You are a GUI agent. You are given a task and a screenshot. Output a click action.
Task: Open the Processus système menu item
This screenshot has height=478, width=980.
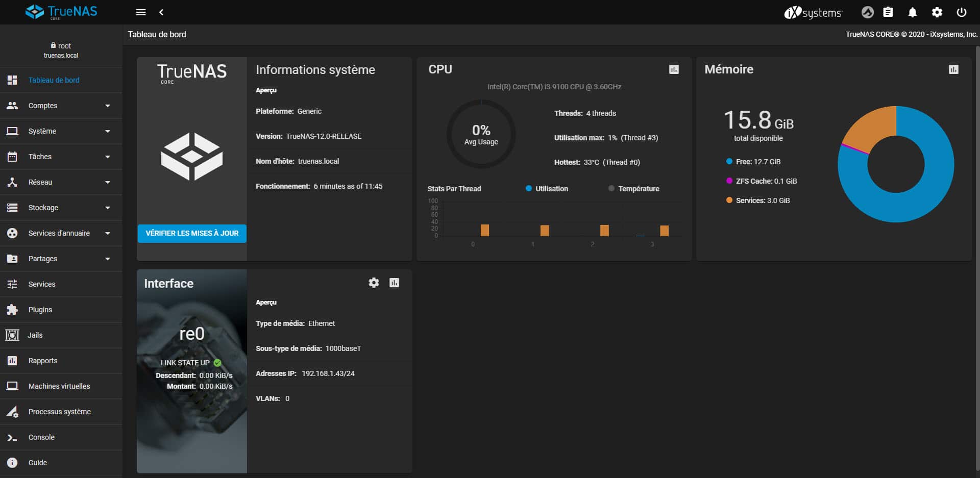pos(61,412)
